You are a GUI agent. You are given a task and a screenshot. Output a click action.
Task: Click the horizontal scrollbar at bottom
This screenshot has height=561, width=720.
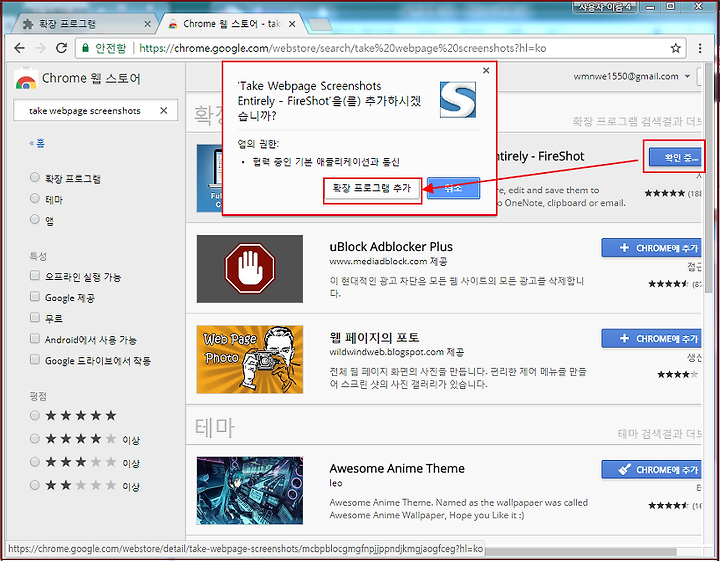pos(579,550)
